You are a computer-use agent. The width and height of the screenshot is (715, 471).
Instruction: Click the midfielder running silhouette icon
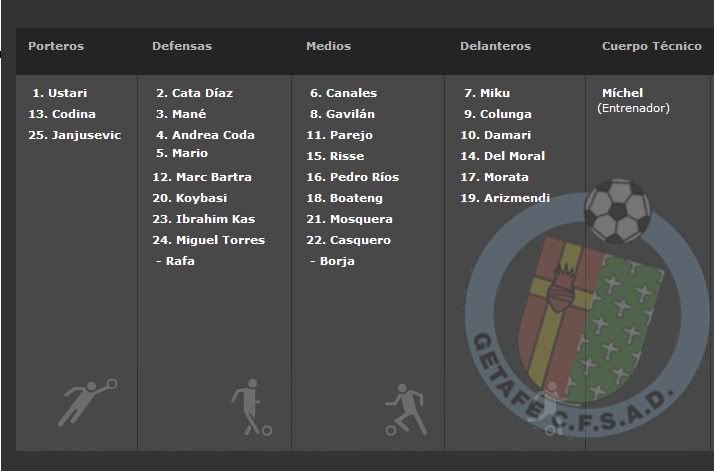(406, 409)
